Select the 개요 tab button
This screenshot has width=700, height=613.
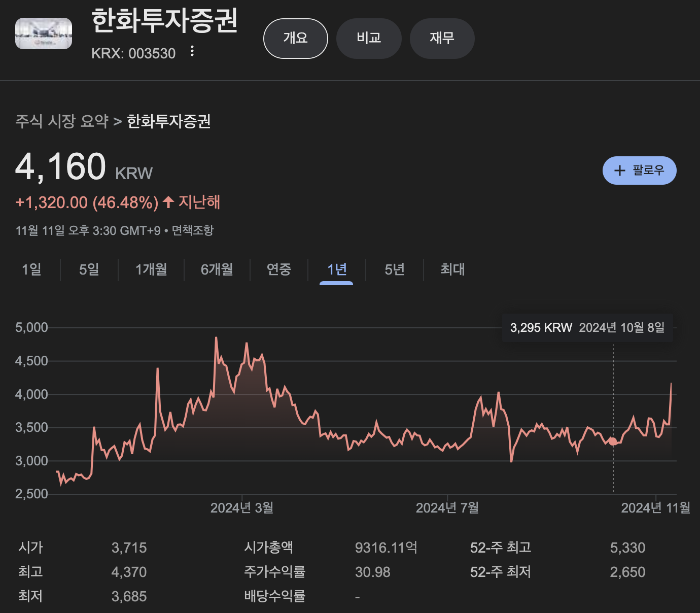(x=296, y=39)
